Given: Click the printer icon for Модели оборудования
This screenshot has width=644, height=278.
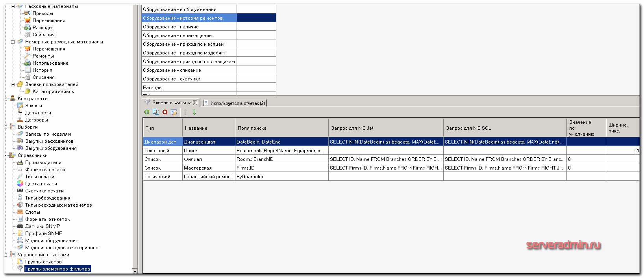Looking at the screenshot, I should 20,240.
